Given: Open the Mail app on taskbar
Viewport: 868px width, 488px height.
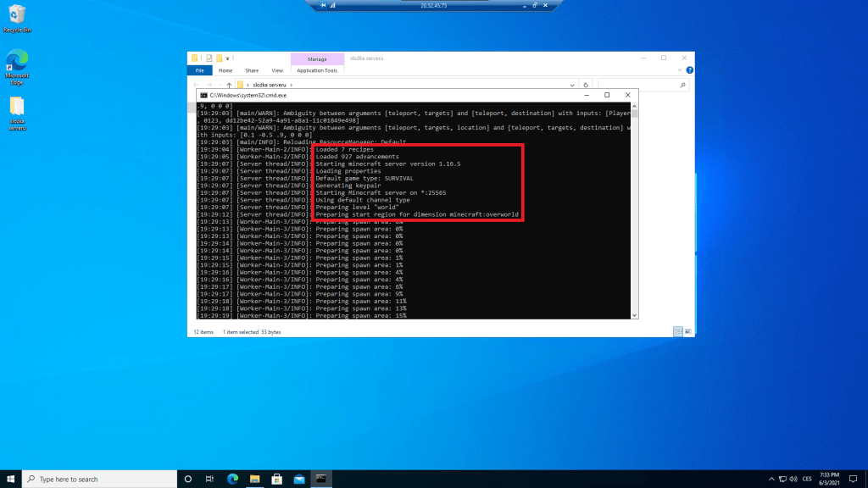Looking at the screenshot, I should 299,480.
